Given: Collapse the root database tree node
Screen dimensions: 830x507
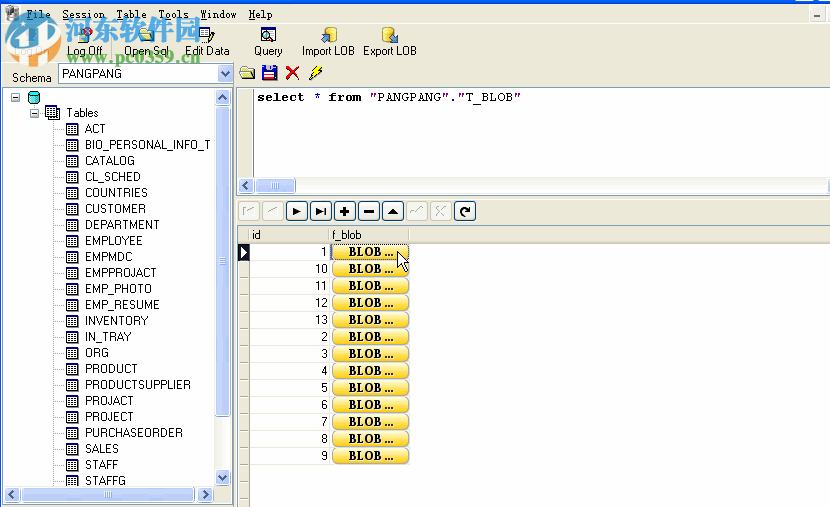Looking at the screenshot, I should (16, 97).
